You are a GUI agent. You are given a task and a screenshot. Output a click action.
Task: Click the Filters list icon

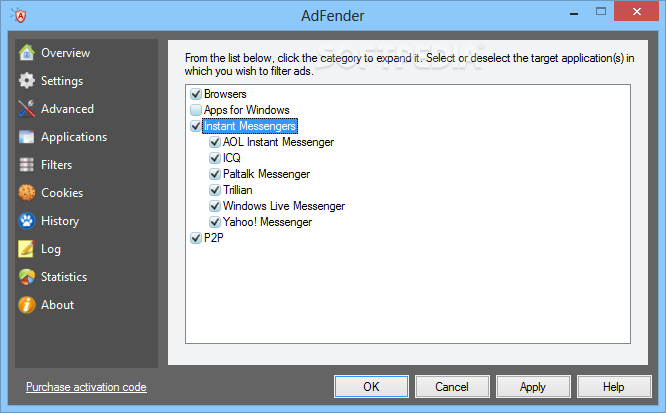click(27, 165)
